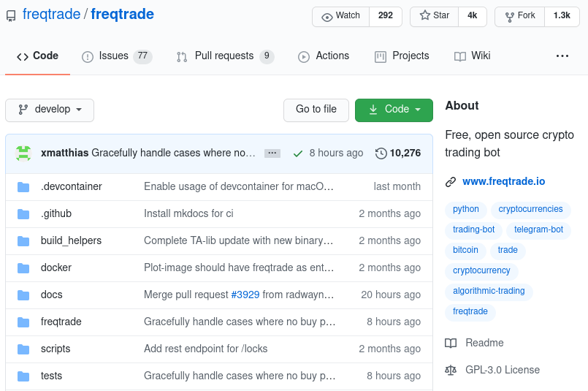This screenshot has width=588, height=391.
Task: Open the build_helpers folder
Action: pyautogui.click(x=71, y=240)
